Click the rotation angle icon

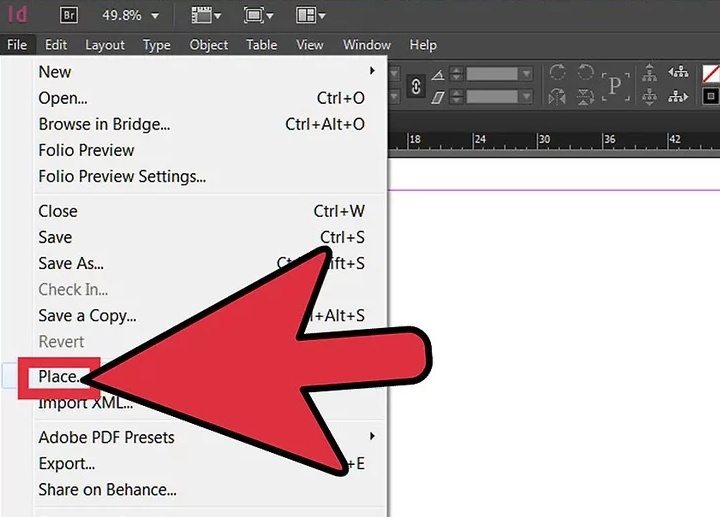[x=438, y=74]
